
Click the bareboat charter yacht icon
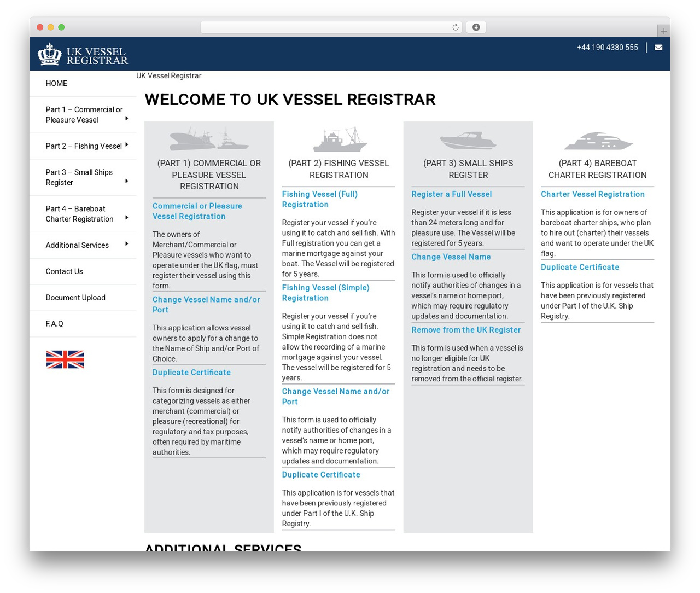tap(598, 141)
